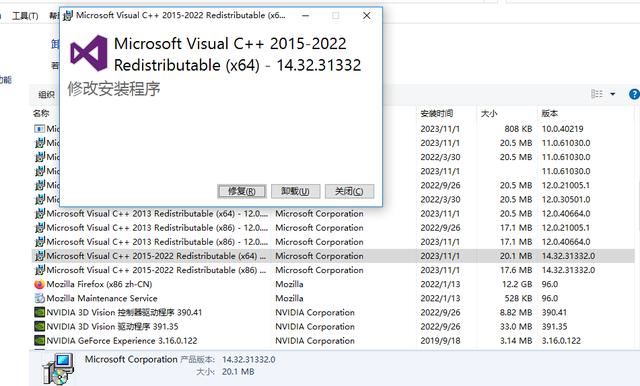Click publisher Mozilla for Firefox row
Screen dimensions: 640x386
pos(289,284)
